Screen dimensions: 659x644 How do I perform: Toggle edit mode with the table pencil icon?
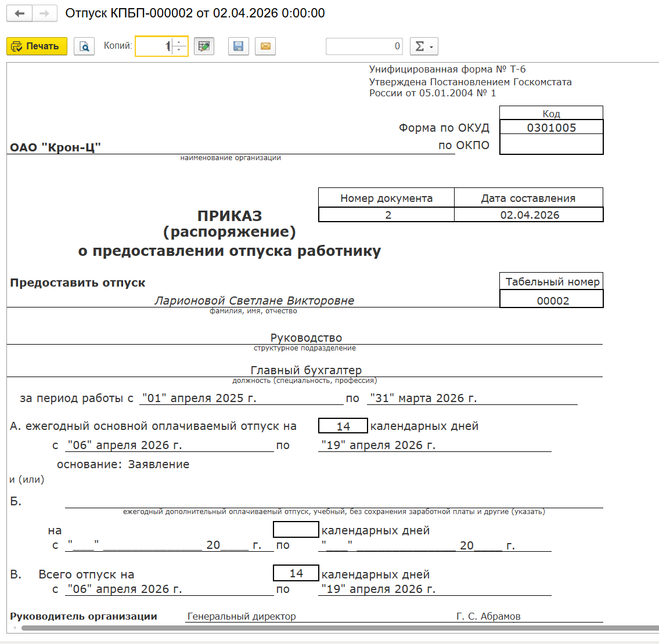tap(204, 46)
